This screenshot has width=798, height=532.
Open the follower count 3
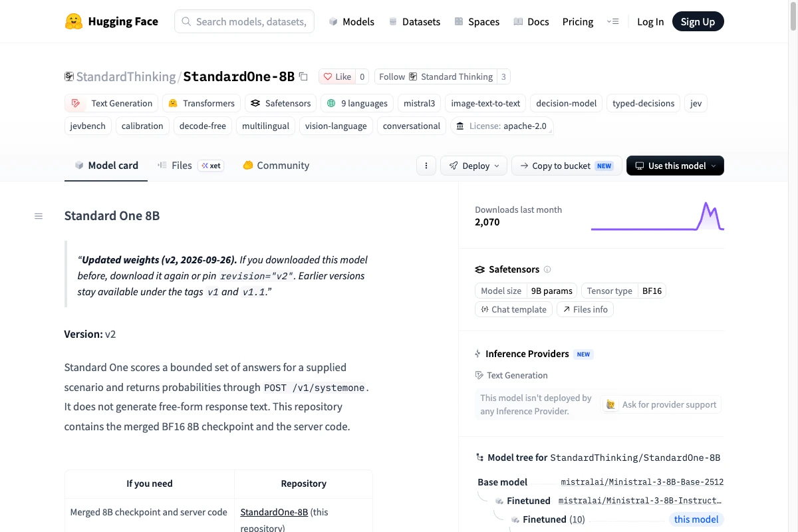click(x=503, y=76)
